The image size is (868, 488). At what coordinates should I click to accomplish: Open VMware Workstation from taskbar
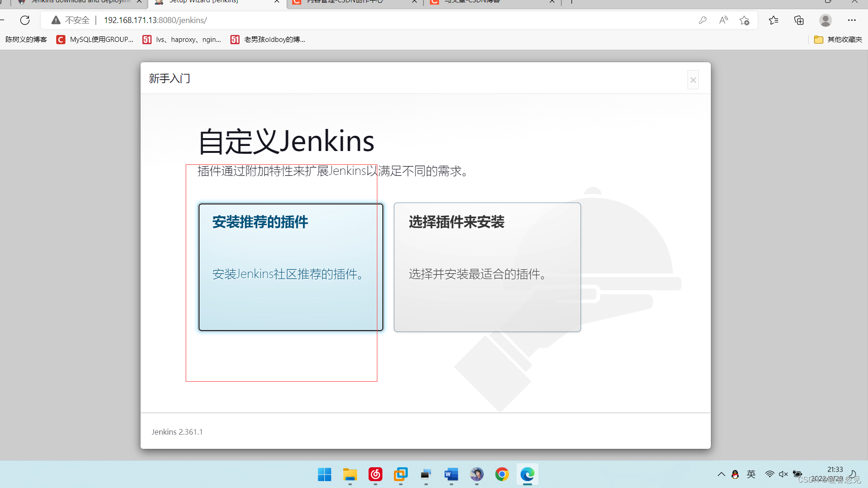click(401, 474)
